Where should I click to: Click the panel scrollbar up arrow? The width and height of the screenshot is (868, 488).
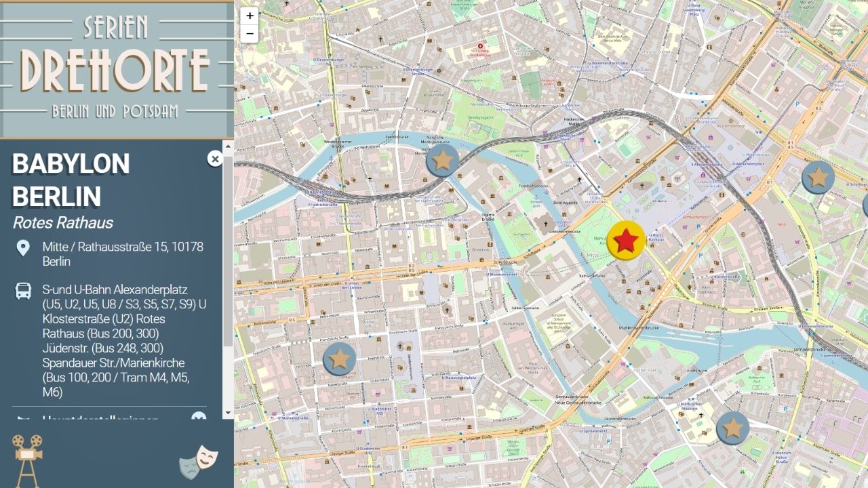(228, 146)
